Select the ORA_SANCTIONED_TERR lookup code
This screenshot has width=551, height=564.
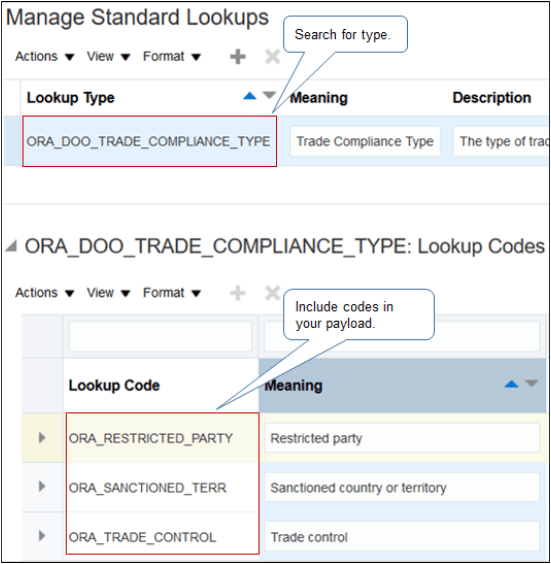(x=148, y=488)
